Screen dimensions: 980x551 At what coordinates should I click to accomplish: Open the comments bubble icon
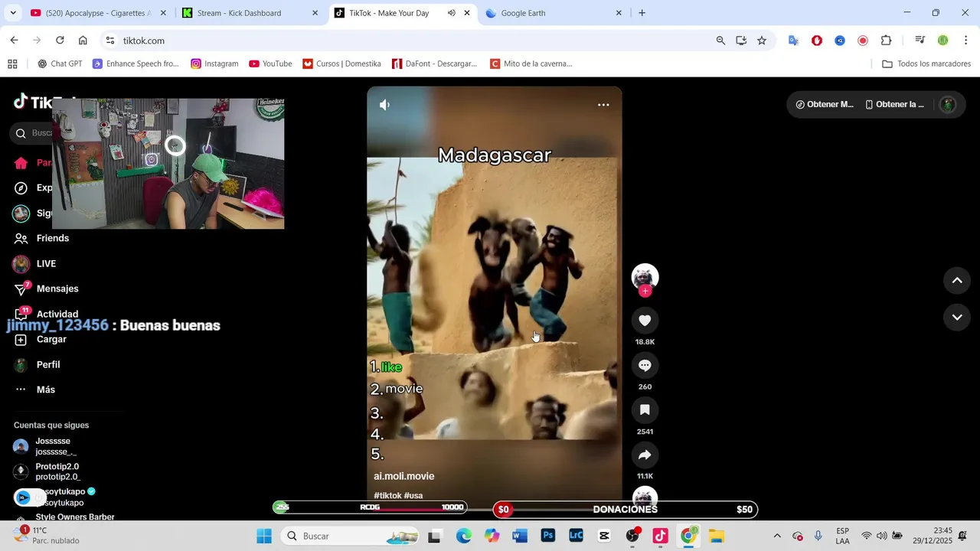point(645,366)
